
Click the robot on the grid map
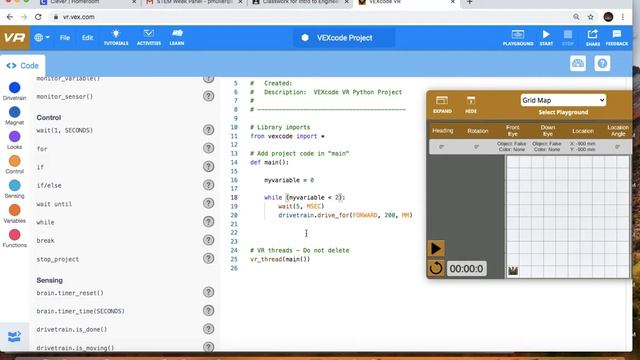tap(513, 271)
